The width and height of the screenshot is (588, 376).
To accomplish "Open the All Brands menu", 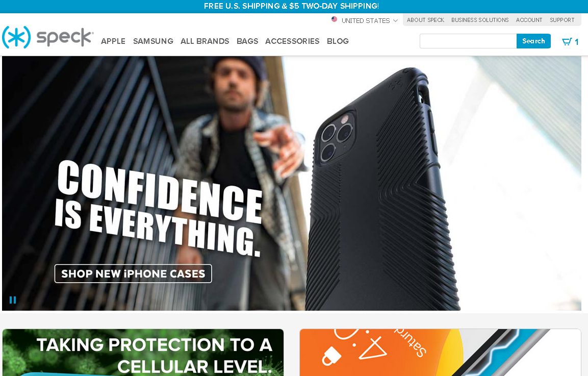I will coord(204,41).
